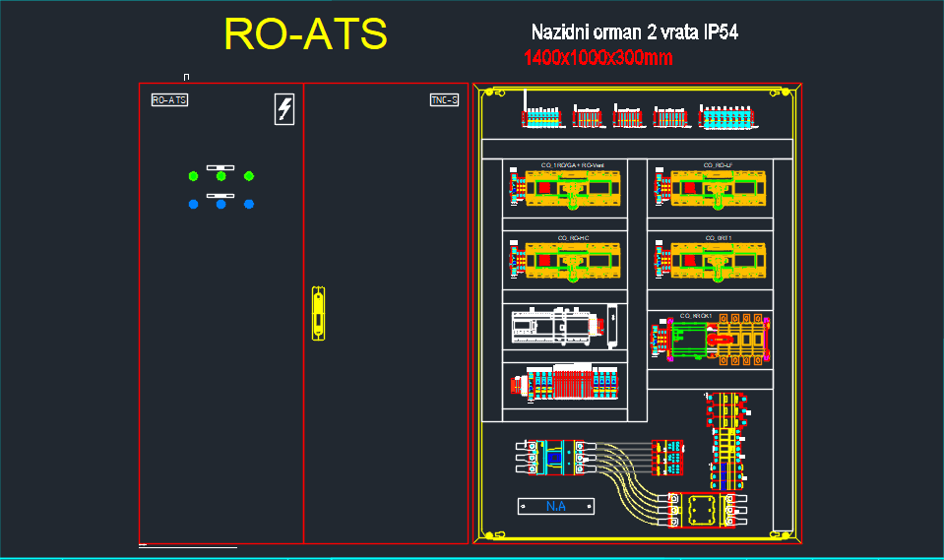Image resolution: width=944 pixels, height=560 pixels.
Task: Click the high-voltage lightning bolt symbol
Action: pos(283,109)
